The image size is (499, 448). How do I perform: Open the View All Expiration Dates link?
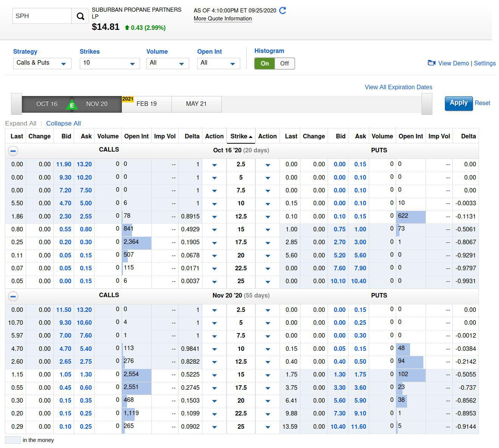[x=398, y=87]
